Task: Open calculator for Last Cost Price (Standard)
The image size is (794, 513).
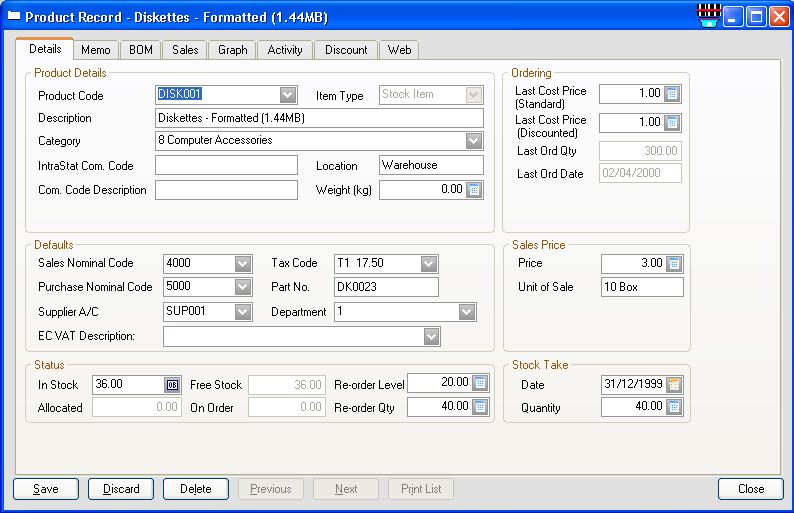Action: pos(672,94)
